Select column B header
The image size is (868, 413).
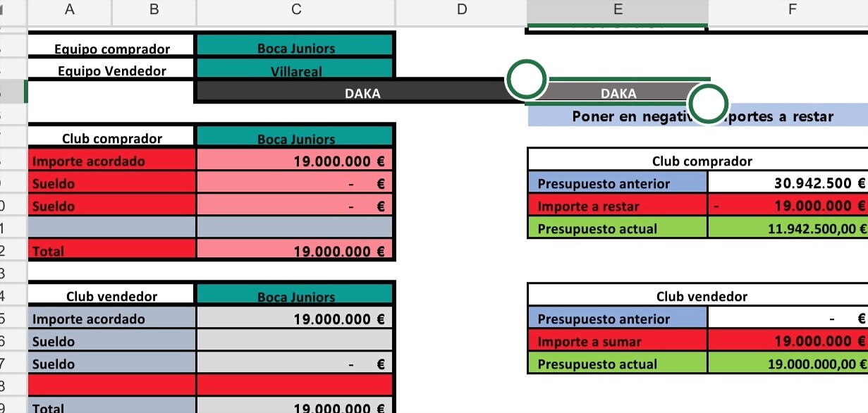(x=154, y=10)
